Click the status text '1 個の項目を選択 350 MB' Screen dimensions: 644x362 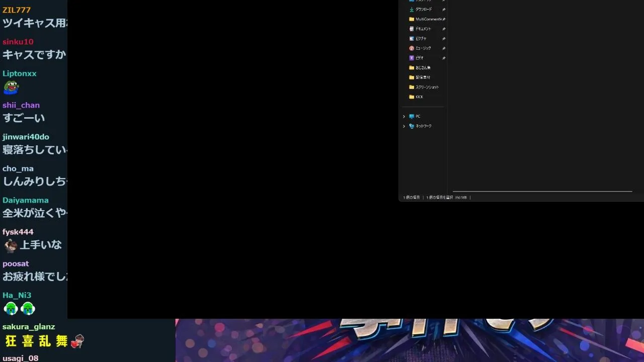click(446, 198)
